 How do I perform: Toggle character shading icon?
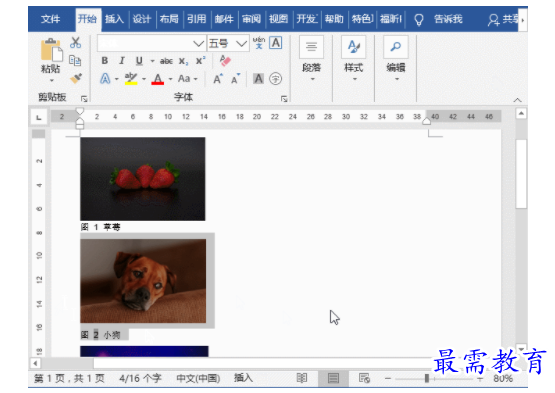pos(258,79)
